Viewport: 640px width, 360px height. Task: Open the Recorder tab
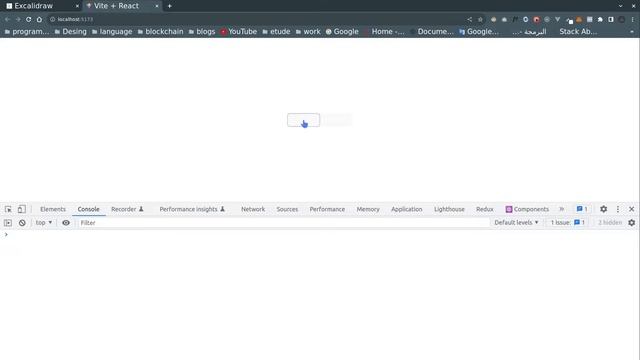pyautogui.click(x=127, y=209)
